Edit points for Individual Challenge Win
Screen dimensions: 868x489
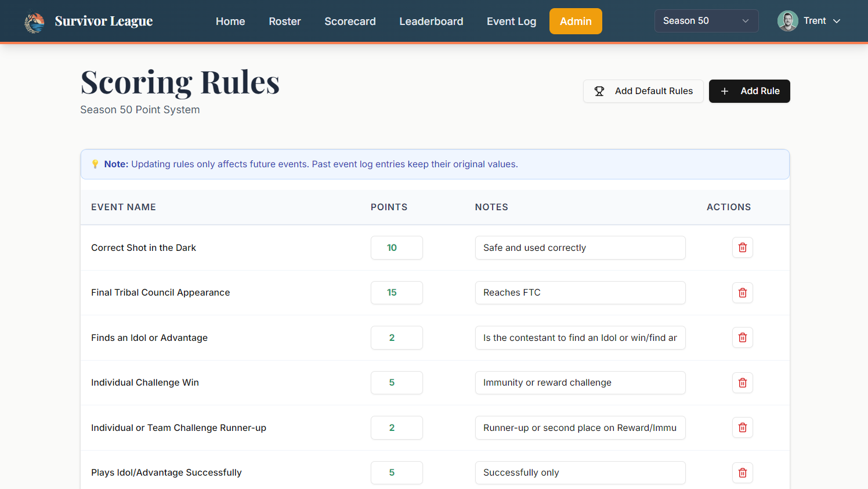[x=397, y=383]
